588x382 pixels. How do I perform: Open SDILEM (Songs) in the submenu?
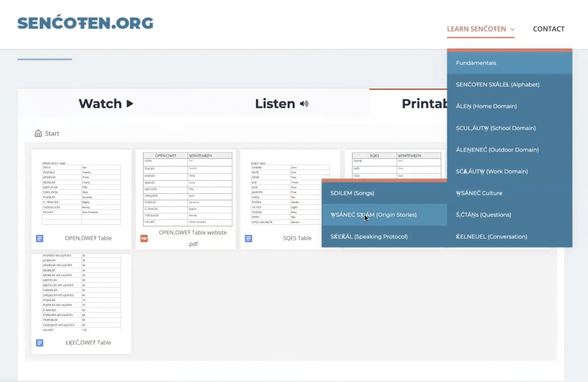pyautogui.click(x=352, y=193)
